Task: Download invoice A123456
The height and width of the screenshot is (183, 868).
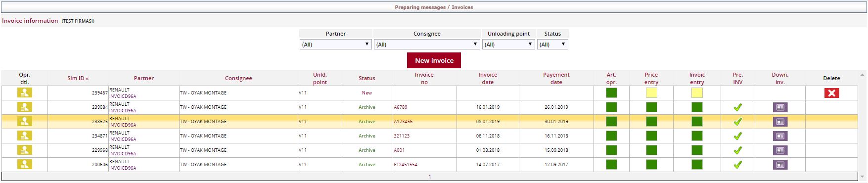Action: click(x=780, y=122)
